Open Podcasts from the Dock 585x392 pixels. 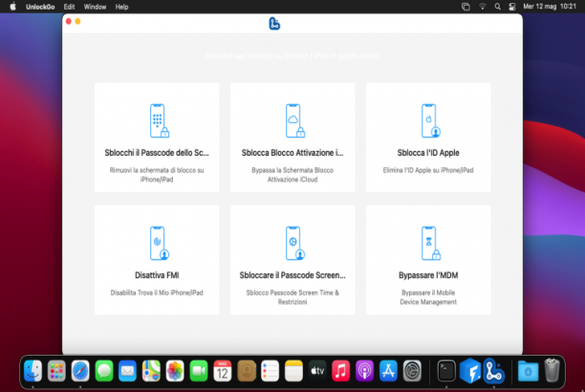pos(364,371)
